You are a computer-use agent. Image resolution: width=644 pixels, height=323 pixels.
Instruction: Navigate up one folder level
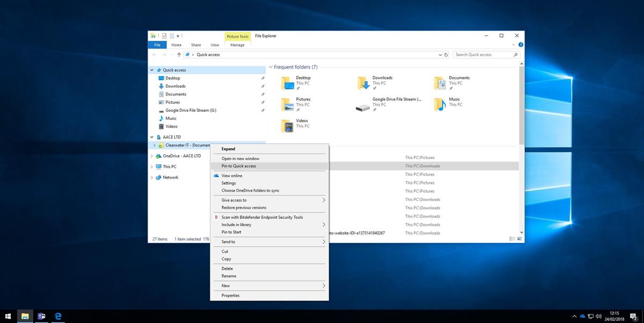tap(179, 54)
